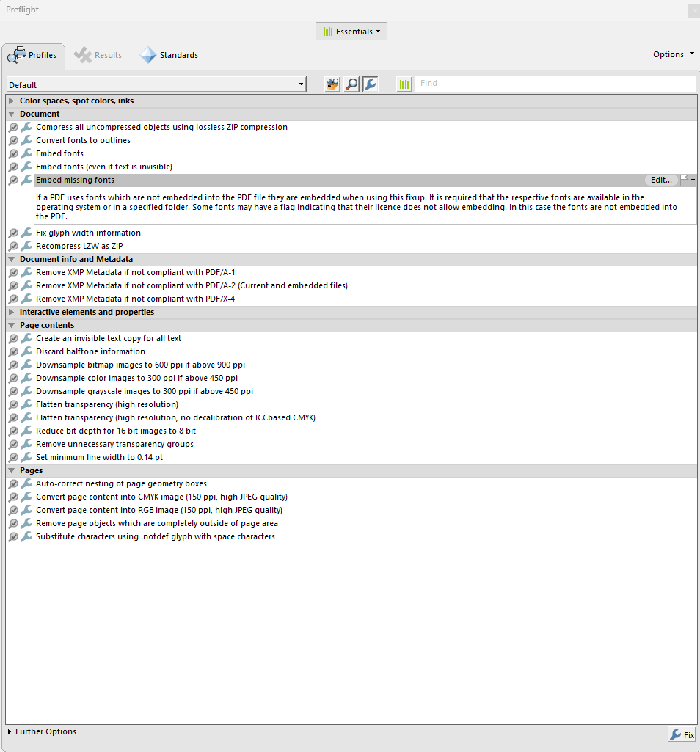Click status circle icon beside Recompress LZW as ZIP

click(x=13, y=246)
